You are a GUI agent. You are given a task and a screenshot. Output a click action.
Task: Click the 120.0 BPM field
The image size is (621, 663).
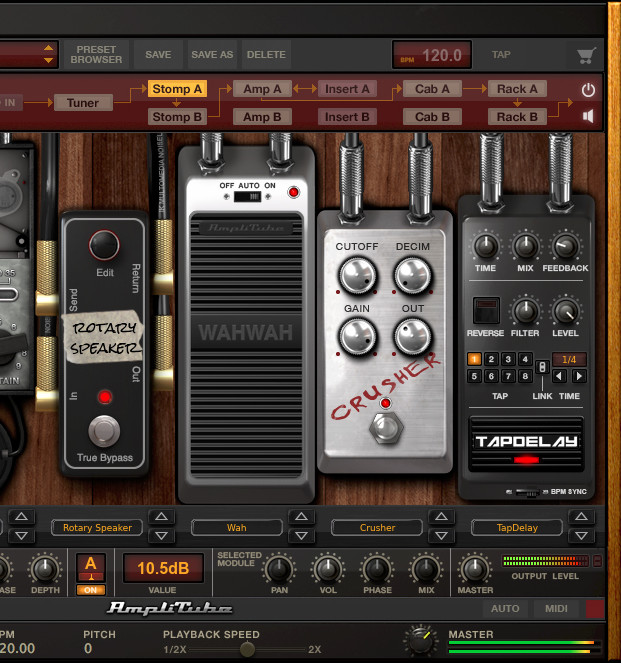[432, 55]
